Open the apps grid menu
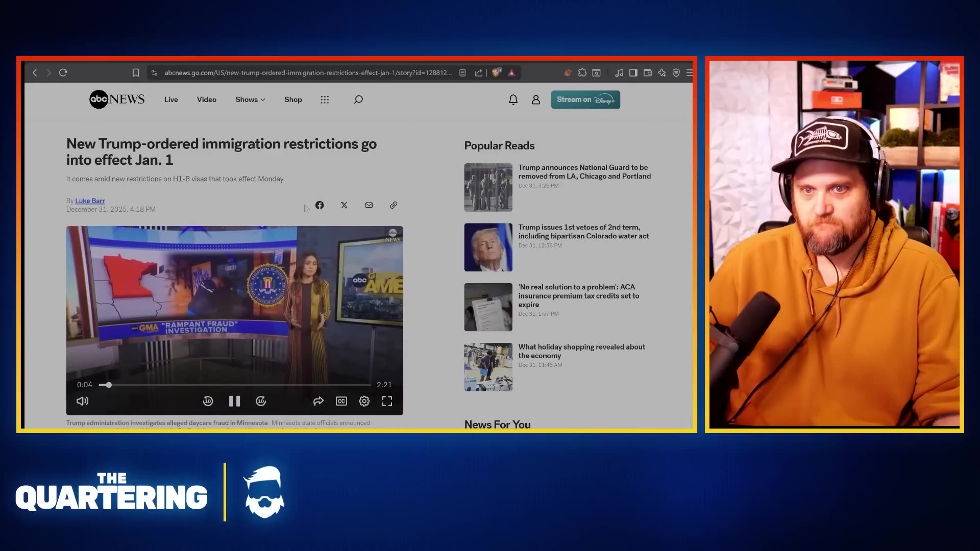Image resolution: width=980 pixels, height=551 pixels. 325,100
